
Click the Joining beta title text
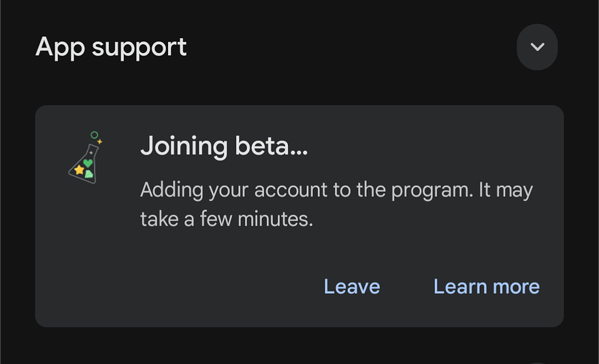click(224, 146)
